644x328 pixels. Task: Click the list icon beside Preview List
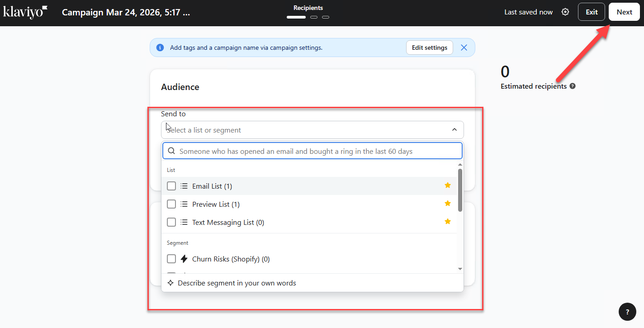point(184,204)
